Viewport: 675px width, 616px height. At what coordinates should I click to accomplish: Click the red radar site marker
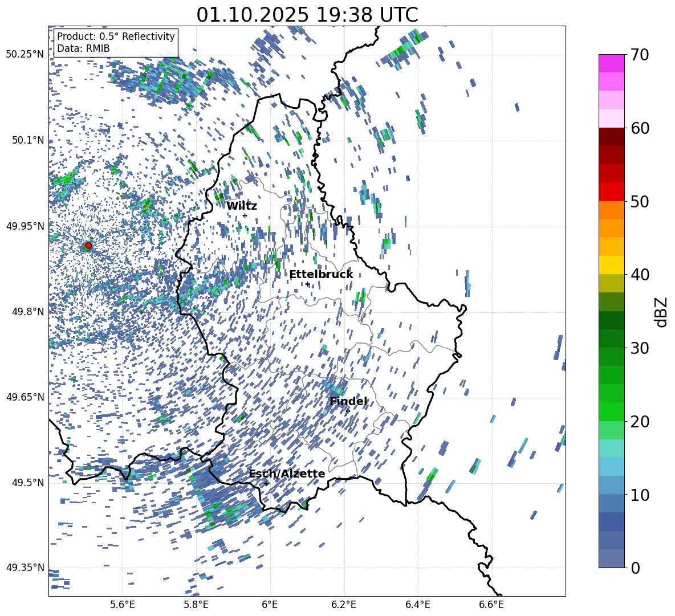(88, 245)
